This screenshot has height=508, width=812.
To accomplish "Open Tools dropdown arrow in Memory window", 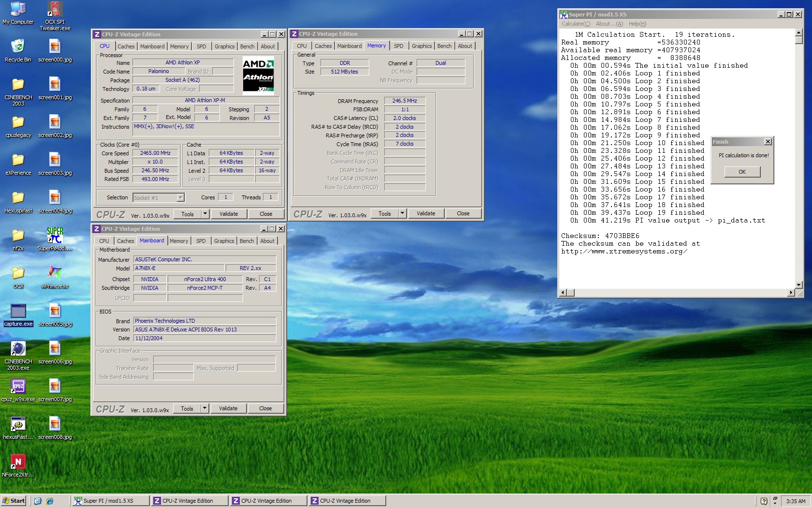I will coord(402,213).
